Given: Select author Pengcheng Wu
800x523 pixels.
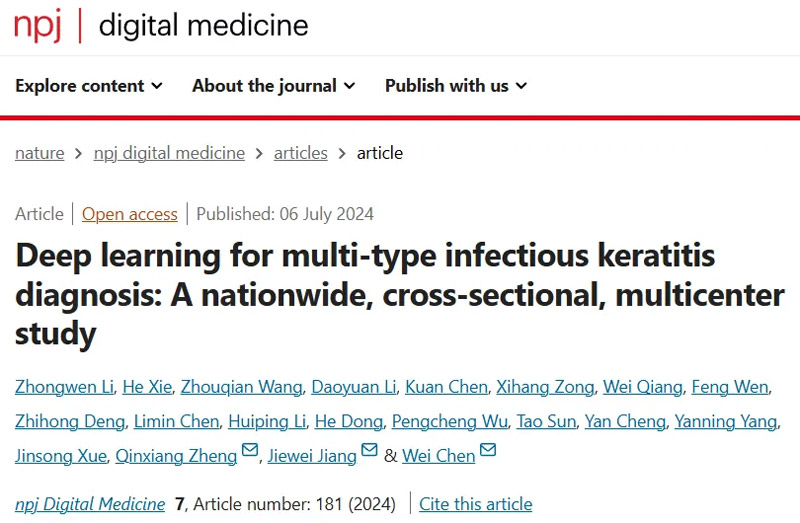Looking at the screenshot, I should tap(449, 421).
